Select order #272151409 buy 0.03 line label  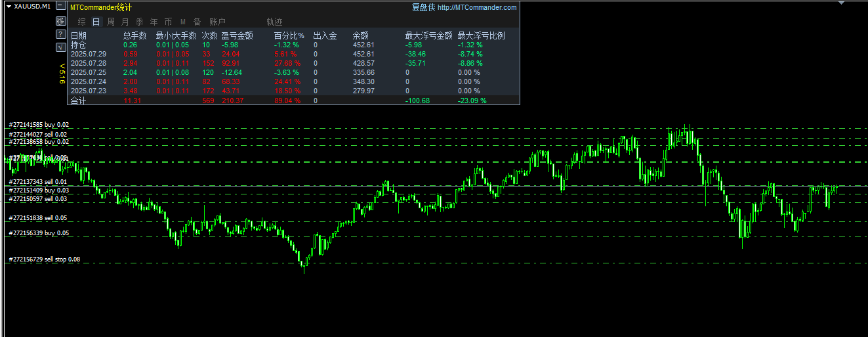tap(38, 190)
